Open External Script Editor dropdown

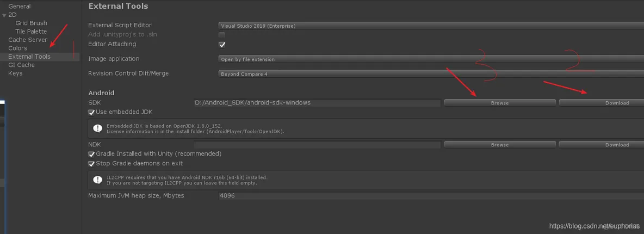coord(431,26)
